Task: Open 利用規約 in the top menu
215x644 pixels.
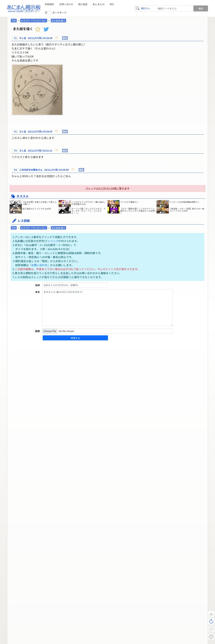Action: click(49, 4)
